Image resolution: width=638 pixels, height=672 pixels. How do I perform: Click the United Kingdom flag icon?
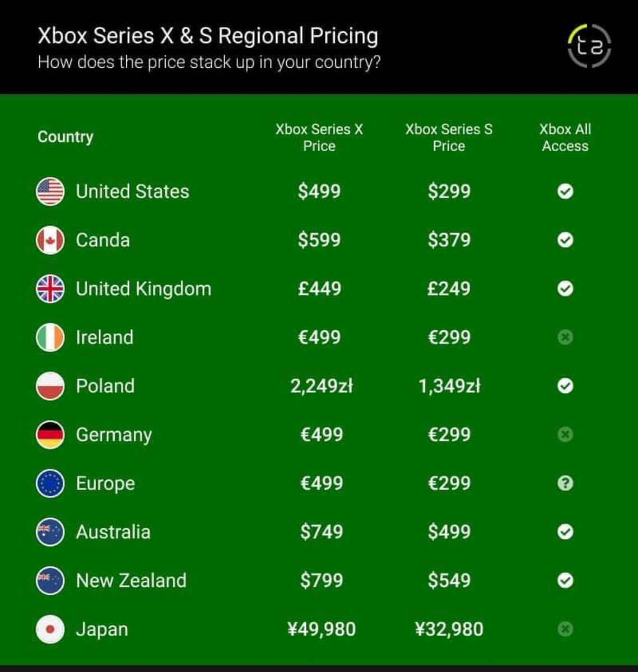pos(50,289)
